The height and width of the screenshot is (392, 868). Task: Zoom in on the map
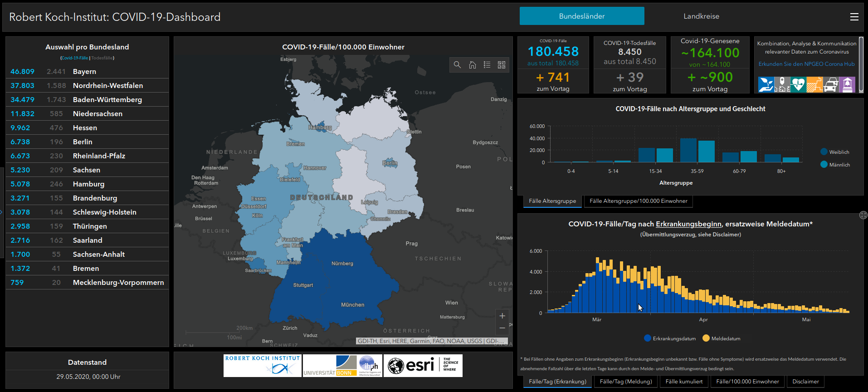502,316
